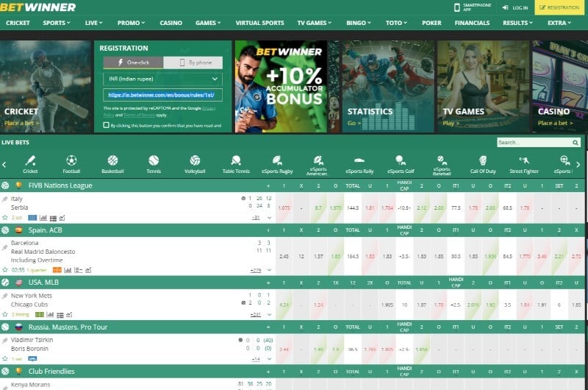Image resolution: width=588 pixels, height=390 pixels.
Task: Open the Spain. ACB league header
Action: 46,230
